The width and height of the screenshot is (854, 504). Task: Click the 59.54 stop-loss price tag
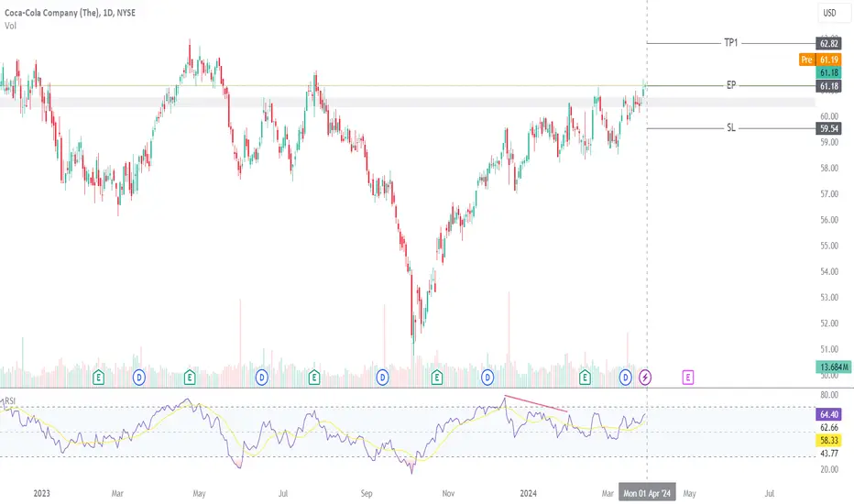[x=829, y=128]
